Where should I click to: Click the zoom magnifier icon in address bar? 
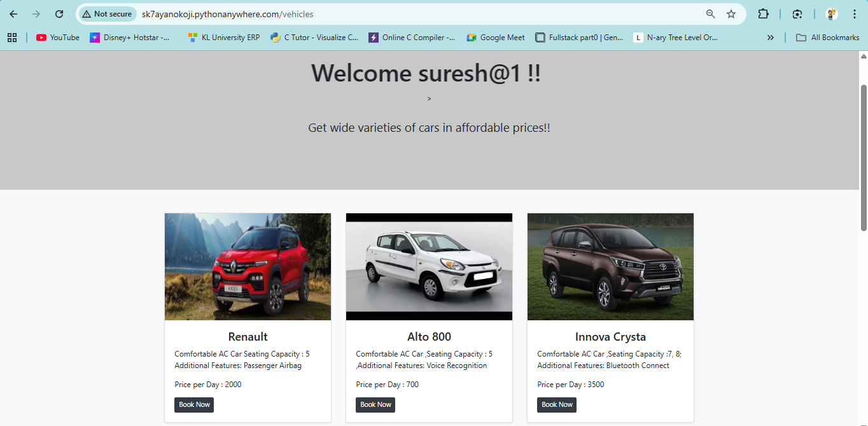tap(711, 14)
